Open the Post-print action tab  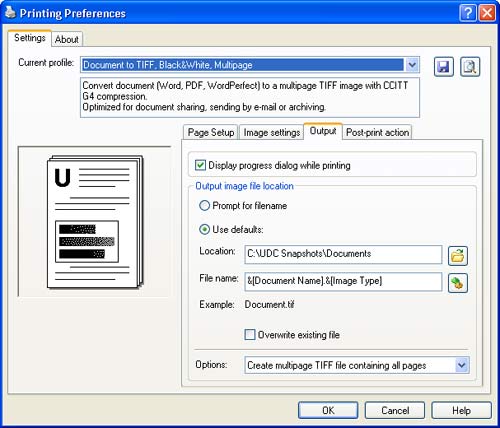[x=377, y=132]
